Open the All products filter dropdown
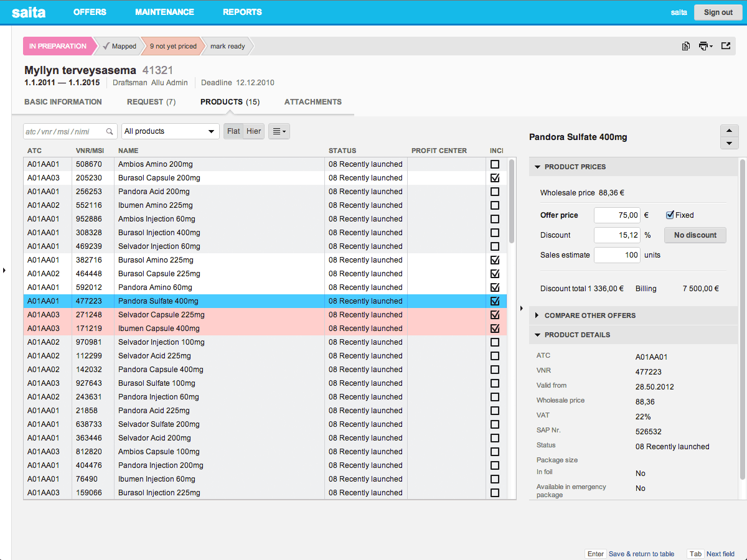Image resolution: width=747 pixels, height=560 pixels. tap(170, 131)
